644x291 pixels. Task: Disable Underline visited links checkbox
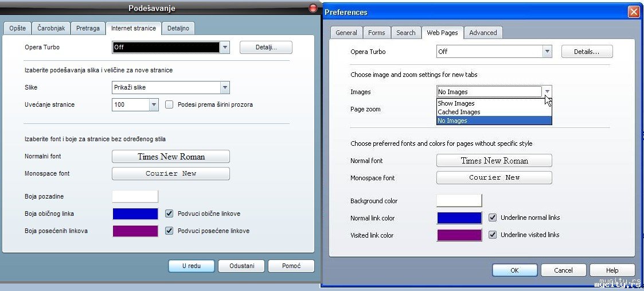[x=493, y=235]
